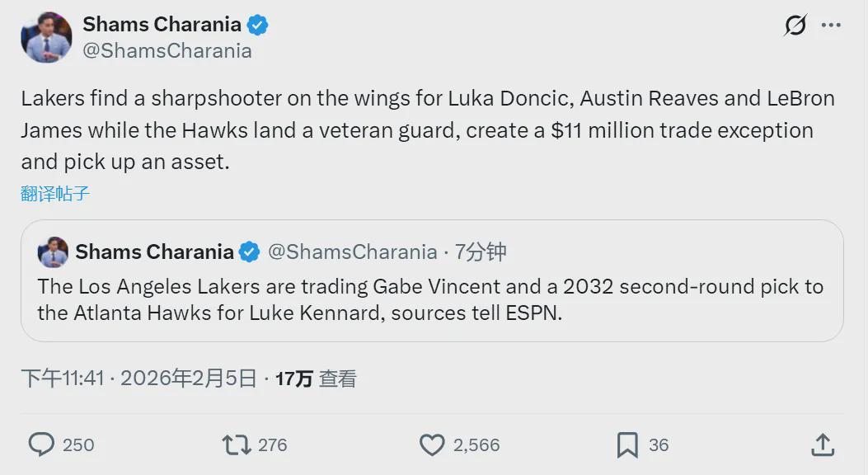Open Shams Charania's profile avatar
This screenshot has width=868, height=475.
pyautogui.click(x=46, y=37)
